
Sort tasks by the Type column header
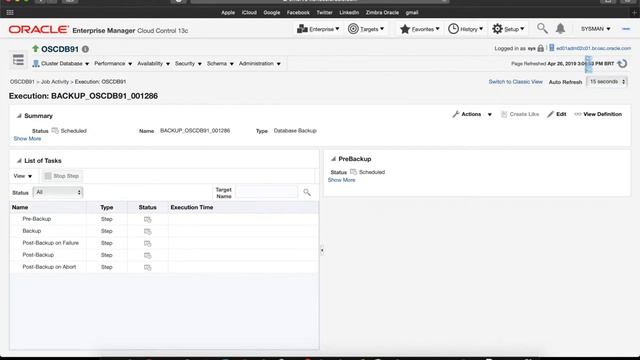pyautogui.click(x=107, y=207)
